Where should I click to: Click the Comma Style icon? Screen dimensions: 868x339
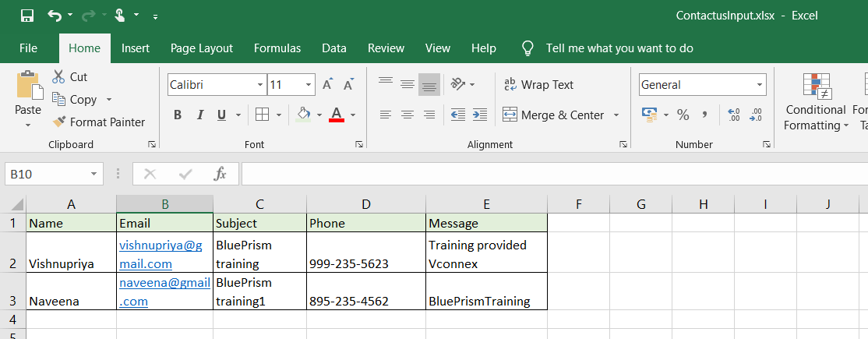tap(704, 115)
